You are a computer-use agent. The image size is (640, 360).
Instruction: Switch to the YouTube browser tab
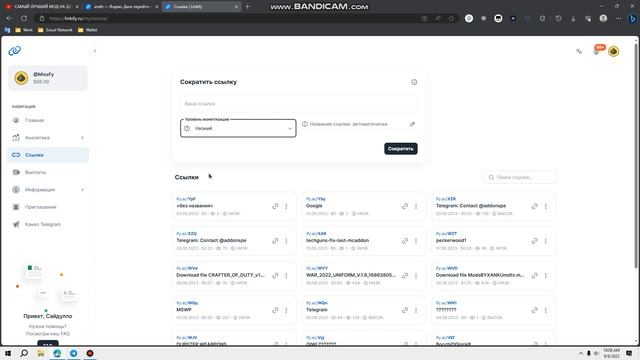(x=42, y=7)
